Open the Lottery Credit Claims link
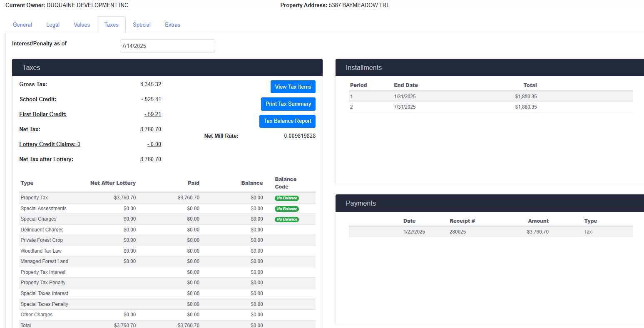Screen dimensions: 644x328 [50, 144]
